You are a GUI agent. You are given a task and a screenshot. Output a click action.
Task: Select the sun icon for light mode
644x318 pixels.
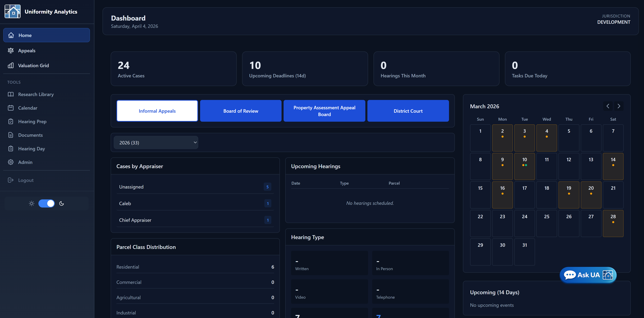[x=31, y=203]
